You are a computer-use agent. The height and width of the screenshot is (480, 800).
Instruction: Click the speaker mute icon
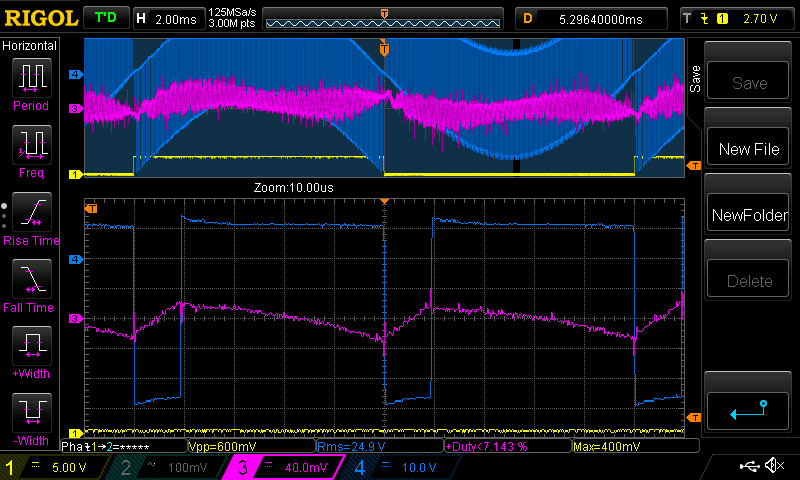pyautogui.click(x=773, y=466)
